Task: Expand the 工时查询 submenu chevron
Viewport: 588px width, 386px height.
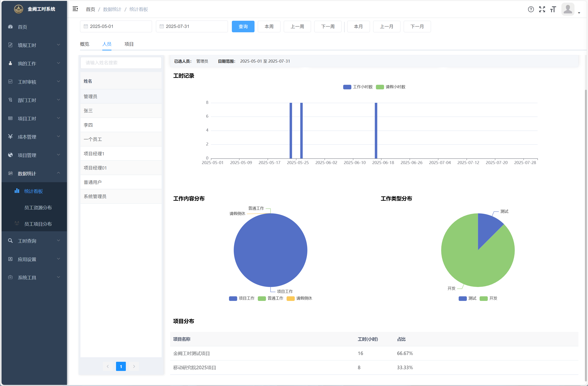Action: click(58, 240)
